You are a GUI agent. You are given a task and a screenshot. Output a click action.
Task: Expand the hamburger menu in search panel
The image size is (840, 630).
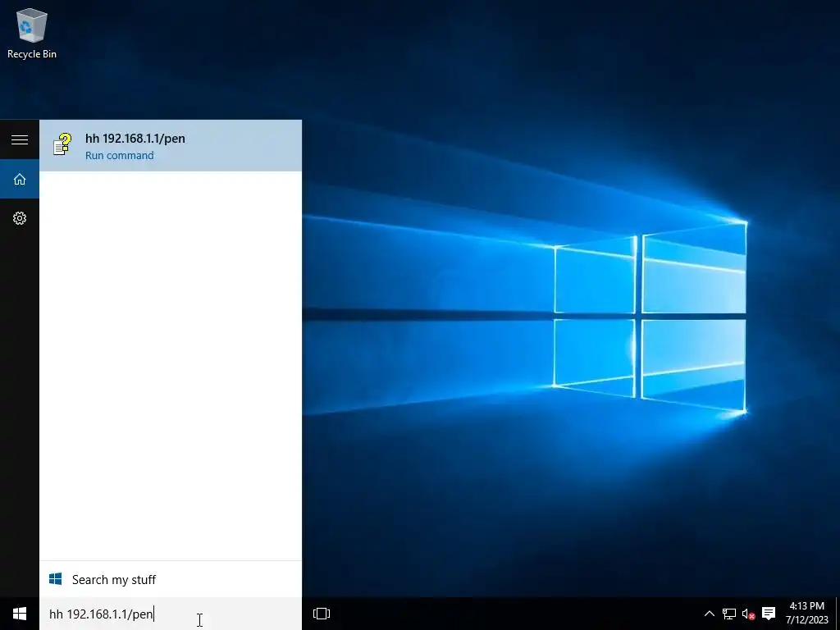20,139
